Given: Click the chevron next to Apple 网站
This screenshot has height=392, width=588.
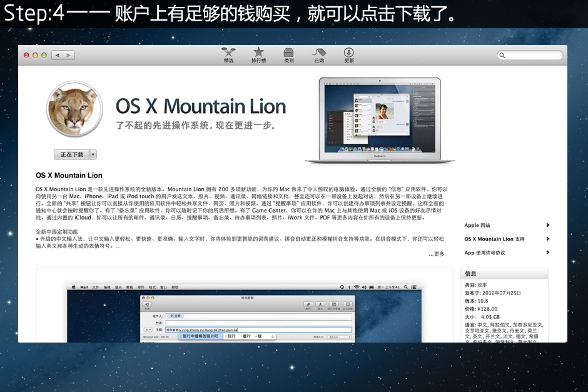Looking at the screenshot, I should click(x=547, y=225).
